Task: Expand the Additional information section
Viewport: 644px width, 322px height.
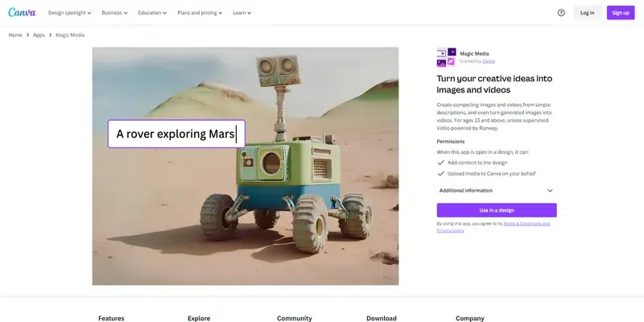Action: click(497, 191)
